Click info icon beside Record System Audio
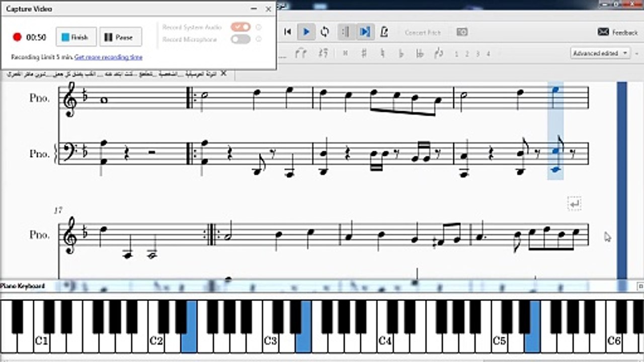Screen dimensions: 644x362 (259, 27)
